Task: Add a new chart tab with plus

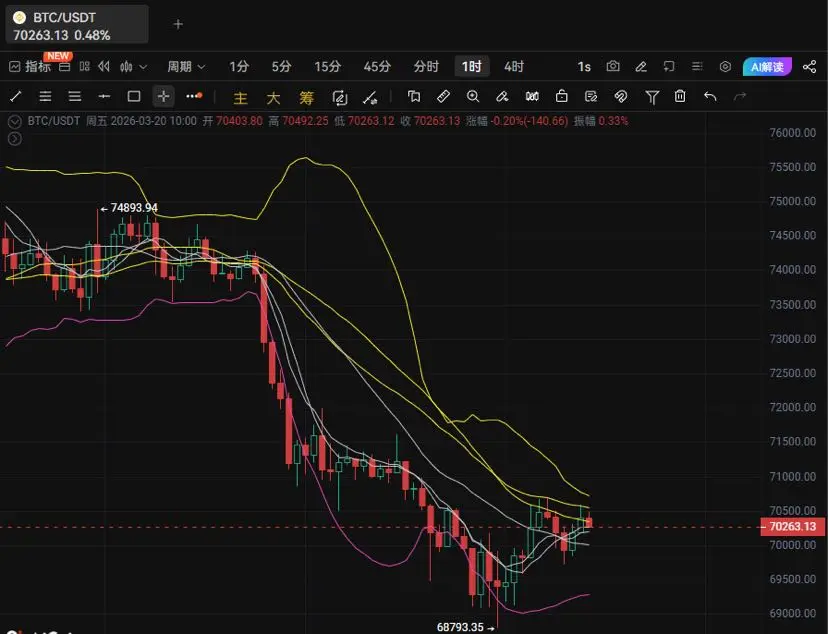Action: pyautogui.click(x=178, y=24)
